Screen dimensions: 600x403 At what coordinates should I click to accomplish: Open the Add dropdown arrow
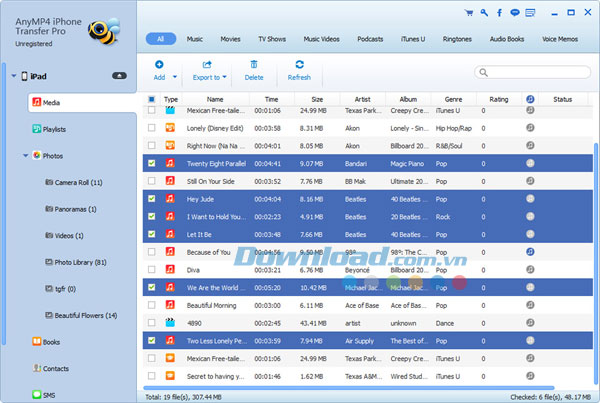(175, 77)
